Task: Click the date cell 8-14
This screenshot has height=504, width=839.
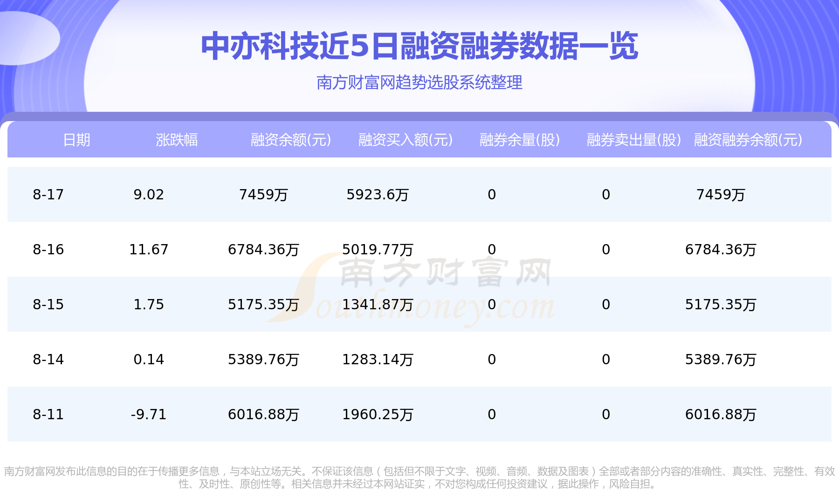Action: coord(48,359)
